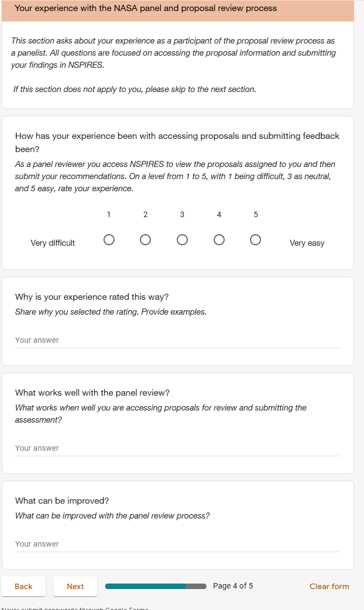The height and width of the screenshot is (610, 364).
Task: Click the 'Very easy' scale label
Action: (x=307, y=243)
